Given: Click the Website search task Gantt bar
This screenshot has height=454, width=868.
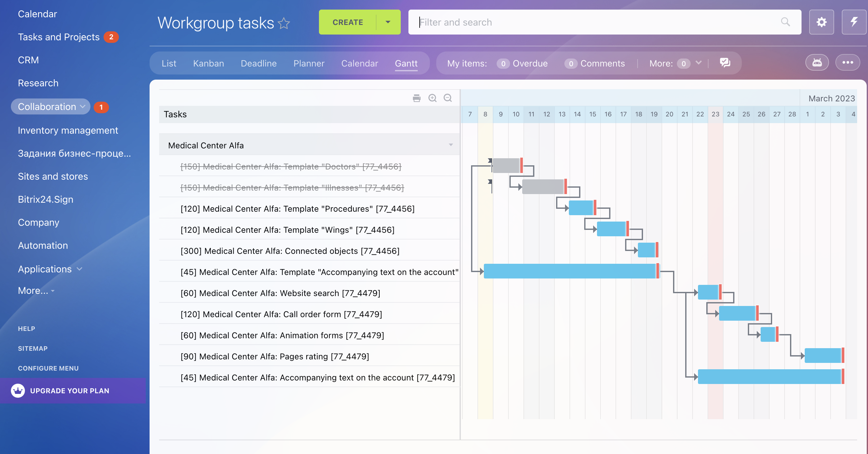Looking at the screenshot, I should pos(708,292).
